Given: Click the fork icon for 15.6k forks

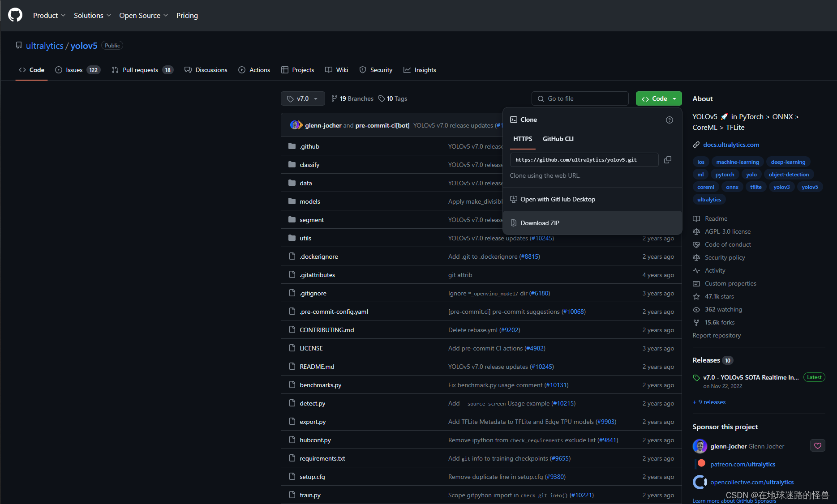Looking at the screenshot, I should coord(696,322).
